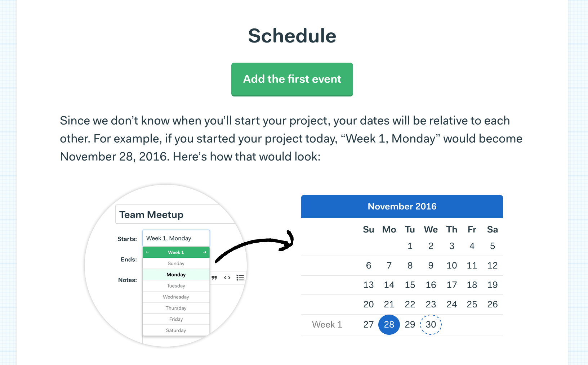Click the November 2016 calendar header
Image resolution: width=588 pixels, height=365 pixels.
(x=402, y=207)
